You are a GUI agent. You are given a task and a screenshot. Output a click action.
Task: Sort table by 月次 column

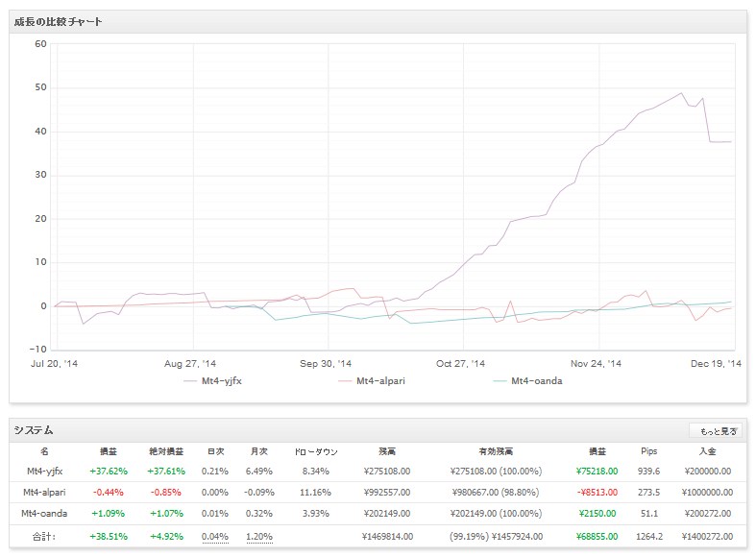click(x=258, y=449)
